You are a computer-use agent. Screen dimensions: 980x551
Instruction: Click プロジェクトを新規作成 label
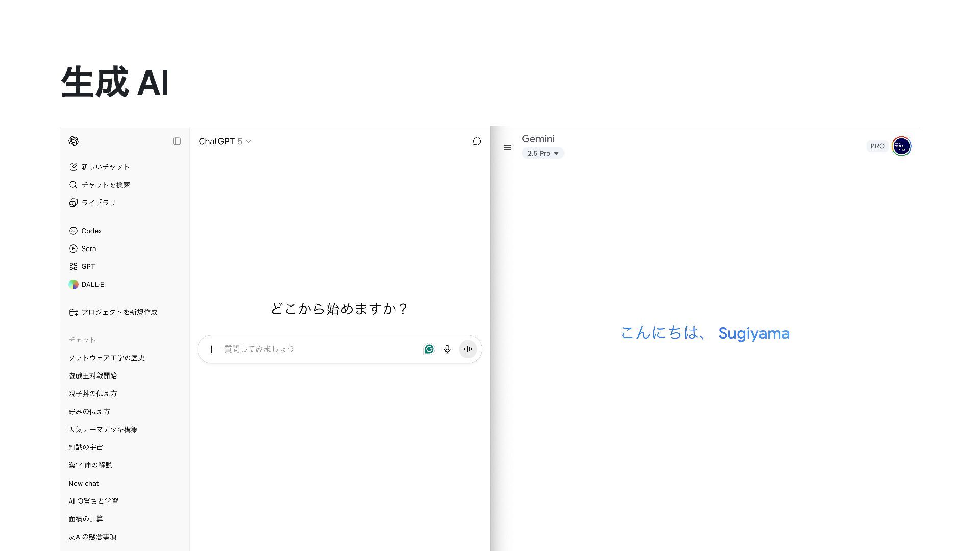pyautogui.click(x=119, y=312)
